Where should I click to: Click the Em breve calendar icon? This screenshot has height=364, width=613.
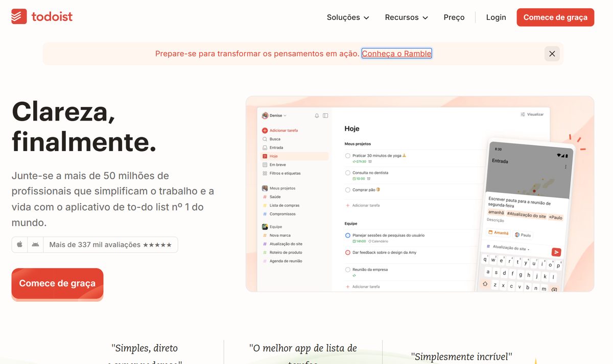265,165
